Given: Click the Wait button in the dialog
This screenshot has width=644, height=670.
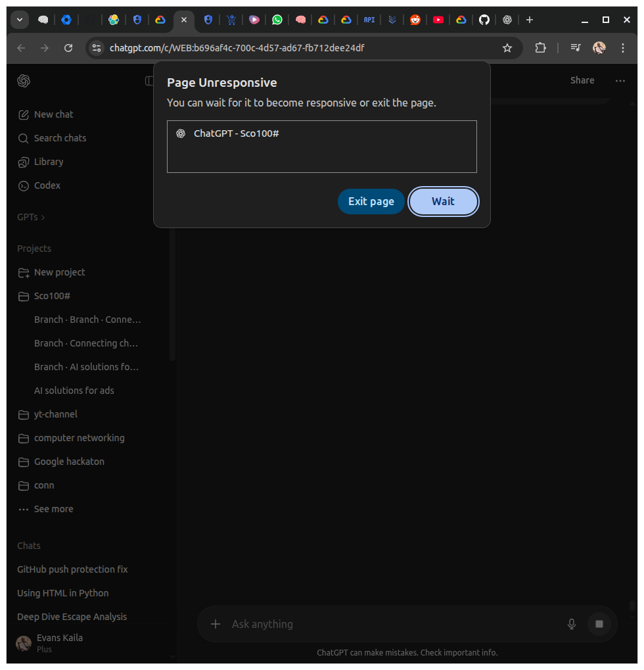Looking at the screenshot, I should coord(443,201).
